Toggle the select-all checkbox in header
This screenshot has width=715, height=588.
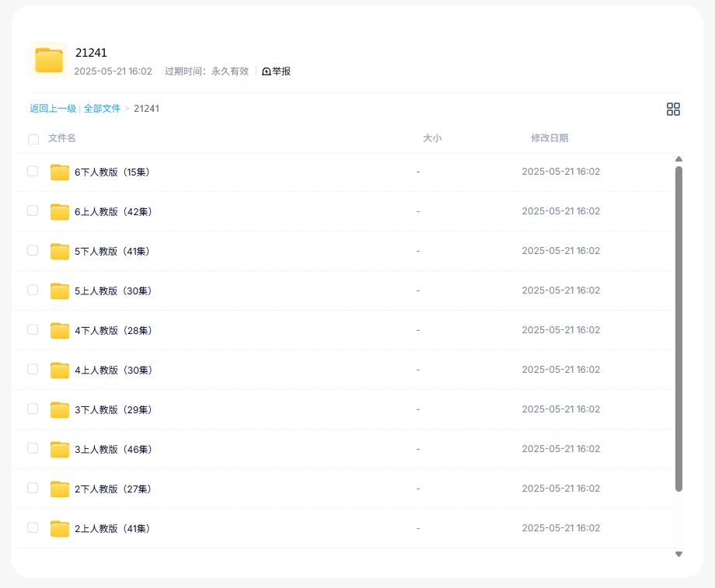pos(33,140)
